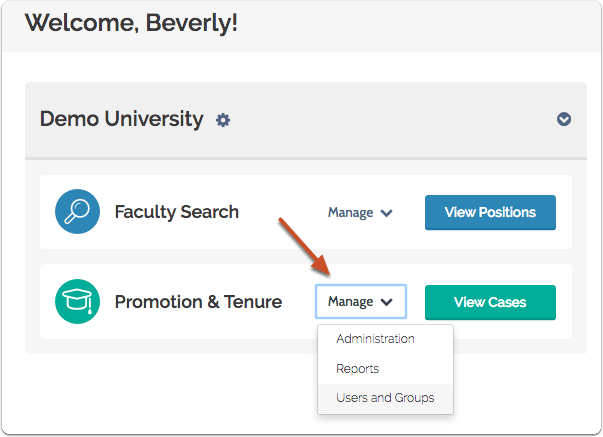This screenshot has height=437, width=603.
Task: Collapse the Demo University panel
Action: click(x=564, y=119)
